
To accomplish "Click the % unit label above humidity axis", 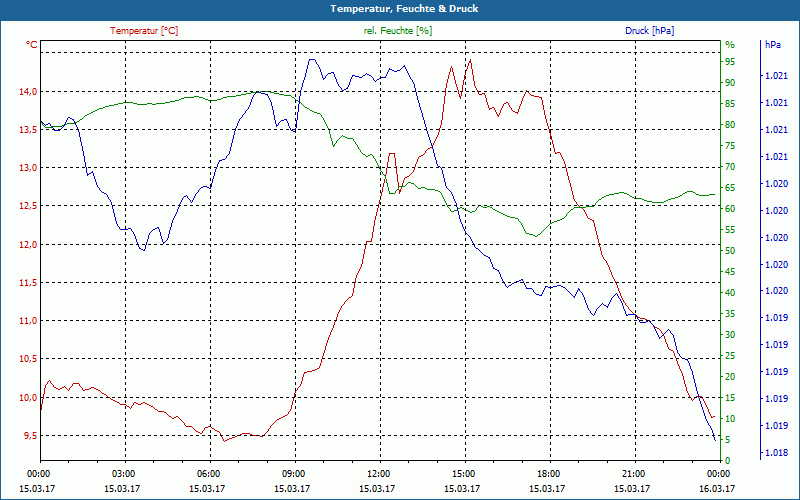I will pyautogui.click(x=730, y=45).
